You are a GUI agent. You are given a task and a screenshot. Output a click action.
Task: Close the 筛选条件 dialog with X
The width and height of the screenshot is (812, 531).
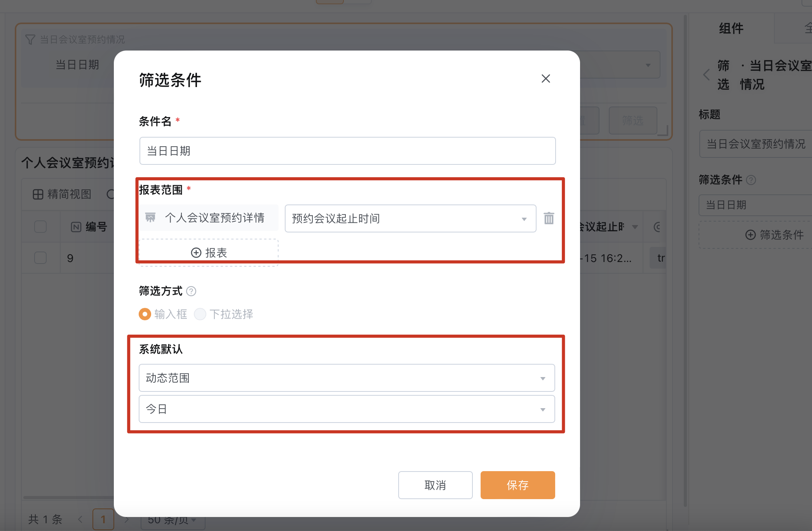(x=545, y=79)
